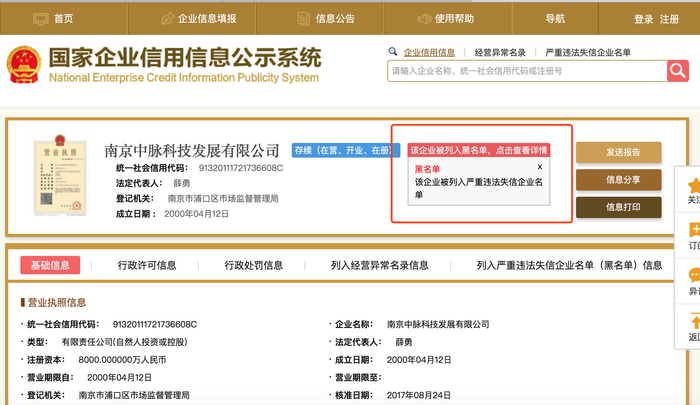The height and width of the screenshot is (405, 700).
Task: Open 信息公告 in the top navigation
Action: click(x=335, y=19)
